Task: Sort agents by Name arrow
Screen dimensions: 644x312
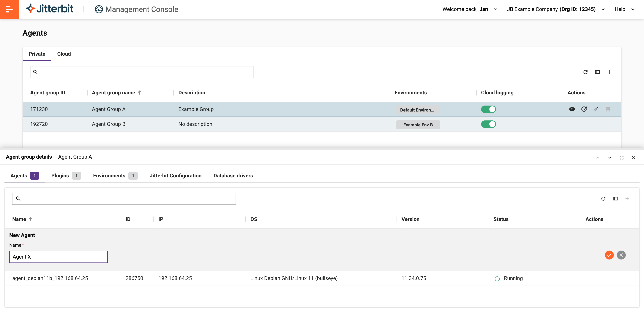Action: point(31,219)
